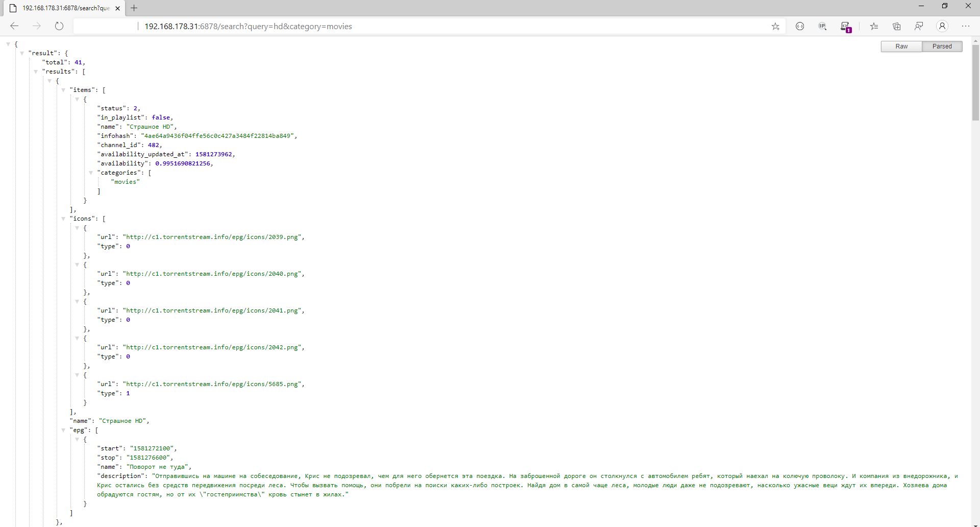The height and width of the screenshot is (527, 980).
Task: Open the Collections icon
Action: coord(897,26)
